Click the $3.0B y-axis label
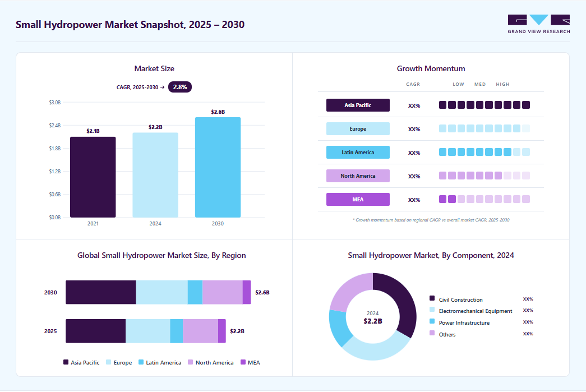 (x=54, y=103)
